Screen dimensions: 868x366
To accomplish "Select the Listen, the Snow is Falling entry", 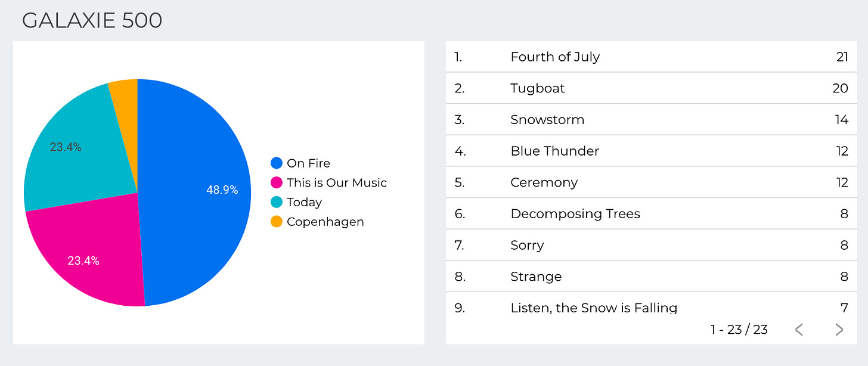I will click(594, 308).
